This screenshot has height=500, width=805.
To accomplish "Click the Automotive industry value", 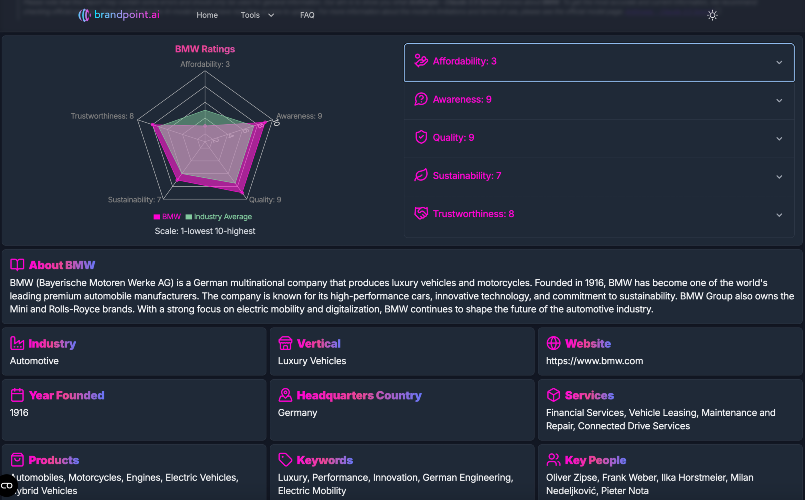I will pyautogui.click(x=34, y=361).
